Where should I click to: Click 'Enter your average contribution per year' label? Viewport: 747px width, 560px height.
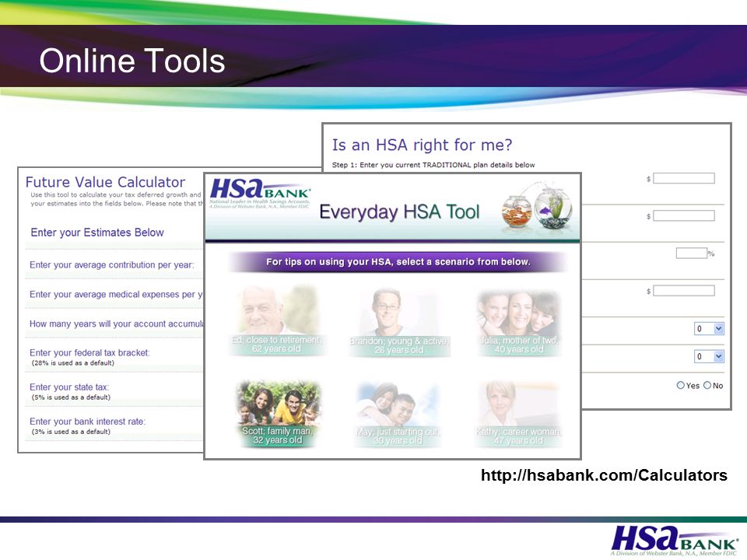(112, 264)
